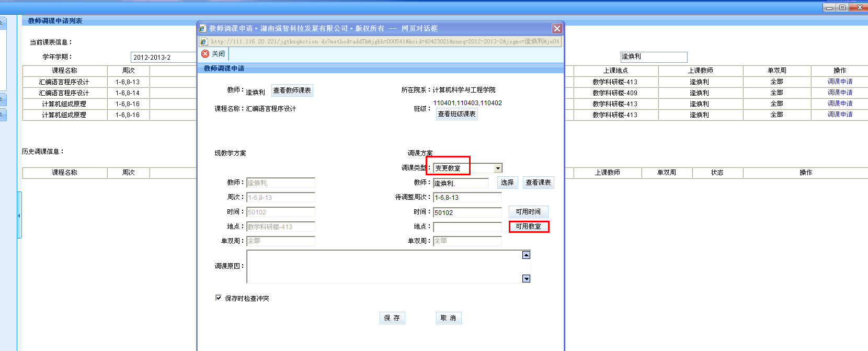This screenshot has width=868, height=351.
Task: Click 查看课表 button
Action: coord(538,183)
